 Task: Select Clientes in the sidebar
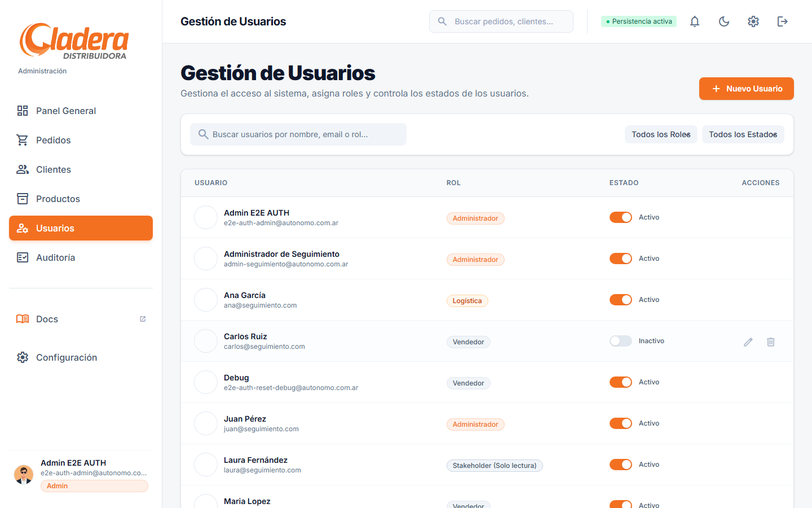(x=54, y=169)
